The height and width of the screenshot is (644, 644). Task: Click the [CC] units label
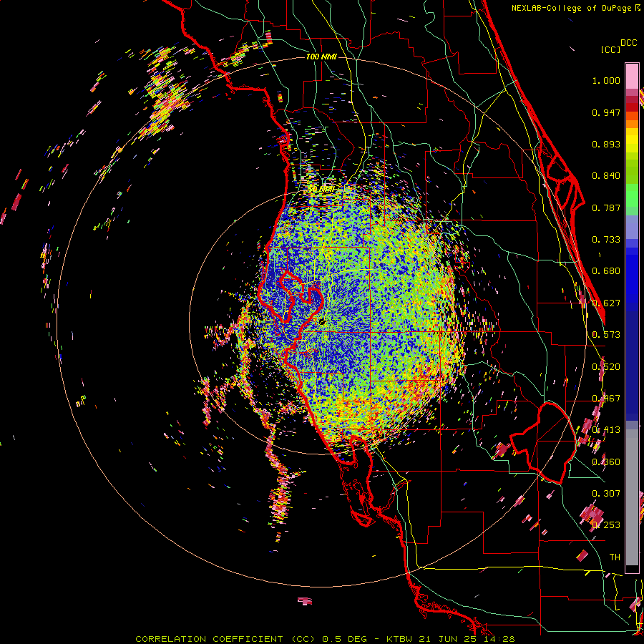(611, 49)
